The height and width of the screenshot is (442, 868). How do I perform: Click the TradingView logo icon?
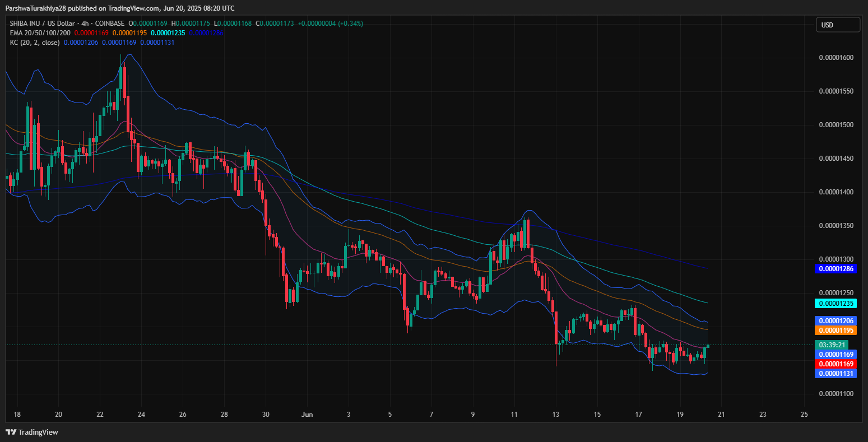[x=11, y=432]
